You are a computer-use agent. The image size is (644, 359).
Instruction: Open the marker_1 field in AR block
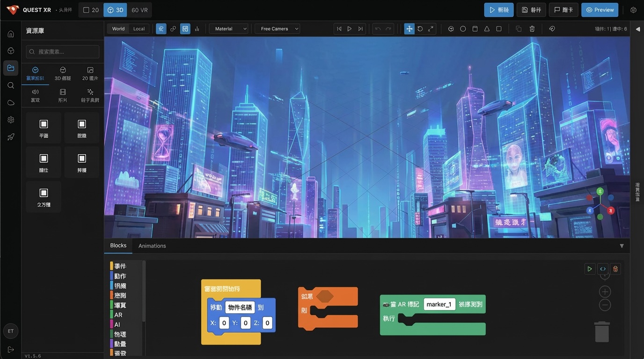(x=439, y=304)
